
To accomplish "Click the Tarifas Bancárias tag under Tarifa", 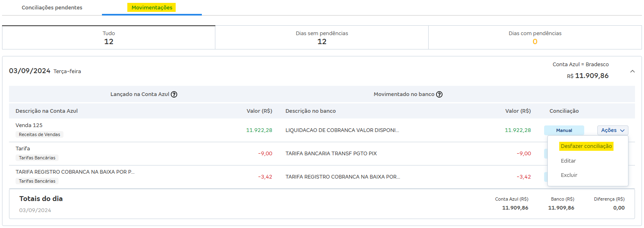I will point(37,158).
